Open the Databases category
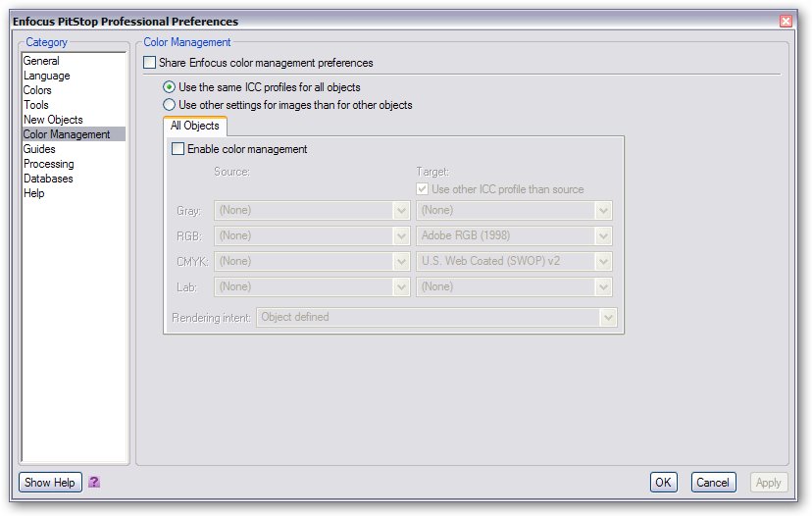812x516 pixels. click(74, 179)
